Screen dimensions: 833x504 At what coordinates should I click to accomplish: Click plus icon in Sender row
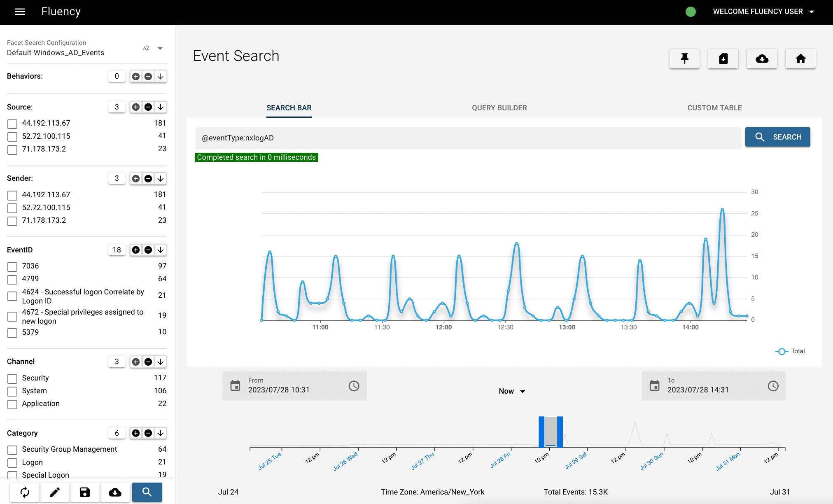[x=136, y=179]
